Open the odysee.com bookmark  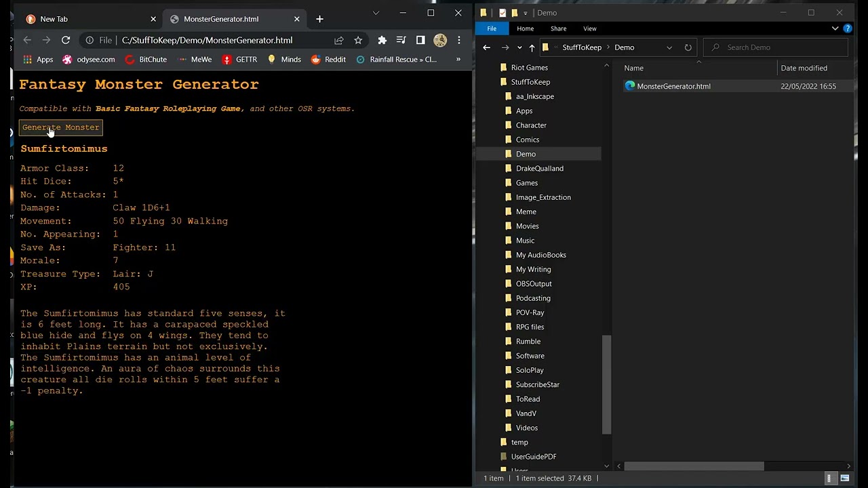pos(89,60)
